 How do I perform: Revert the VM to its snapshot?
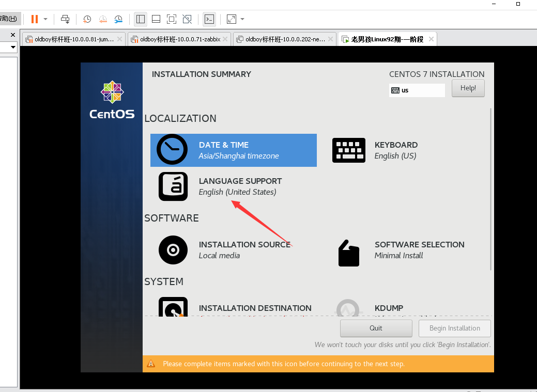click(103, 19)
